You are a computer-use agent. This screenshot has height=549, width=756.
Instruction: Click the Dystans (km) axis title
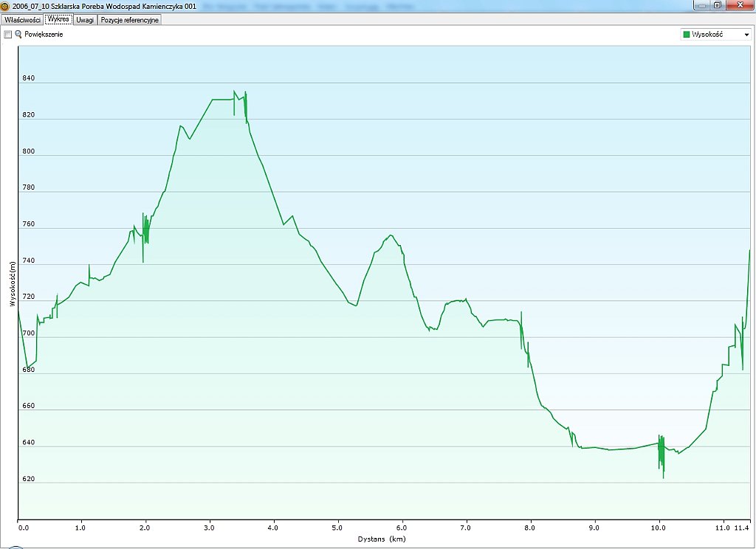coord(382,539)
